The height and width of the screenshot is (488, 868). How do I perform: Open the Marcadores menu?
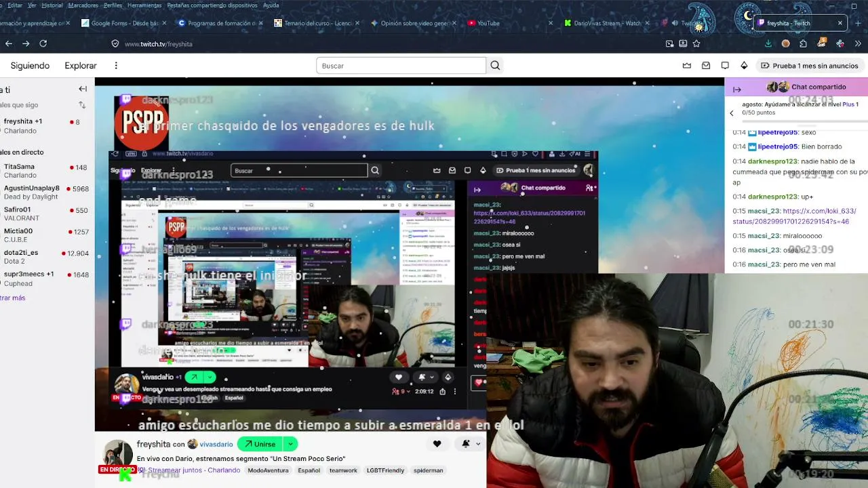83,5
